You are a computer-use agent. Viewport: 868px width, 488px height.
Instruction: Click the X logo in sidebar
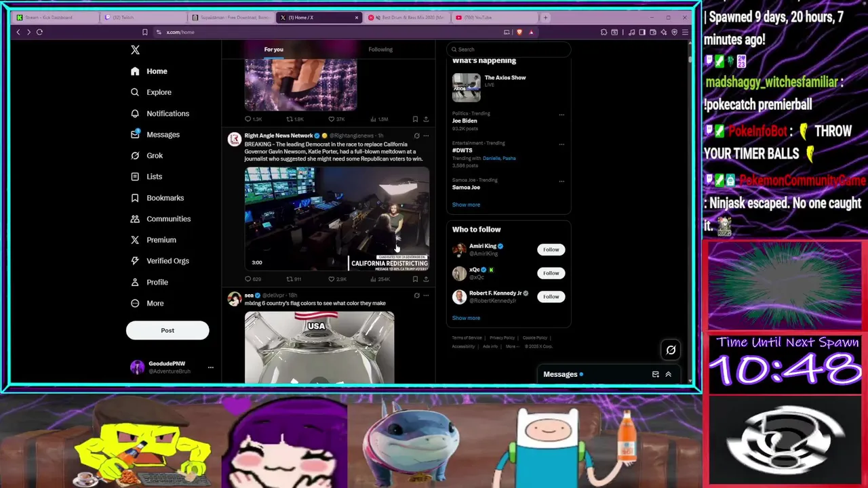point(135,50)
